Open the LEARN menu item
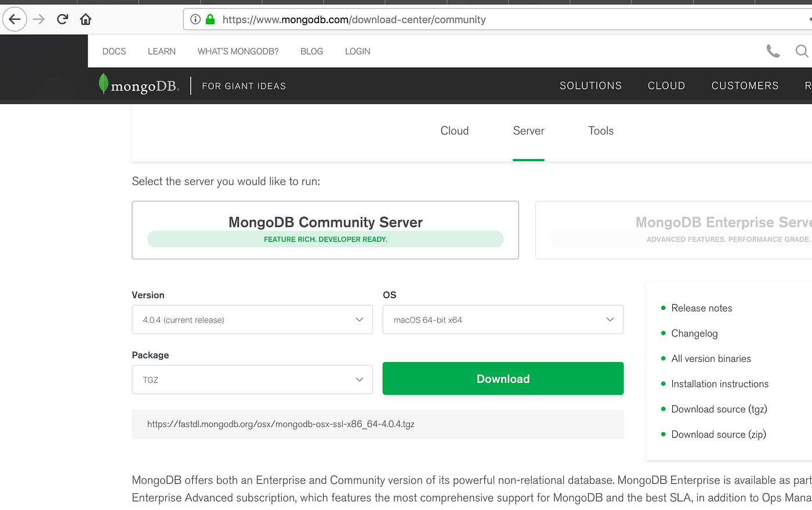Viewport: 812px width, 510px height. (162, 51)
